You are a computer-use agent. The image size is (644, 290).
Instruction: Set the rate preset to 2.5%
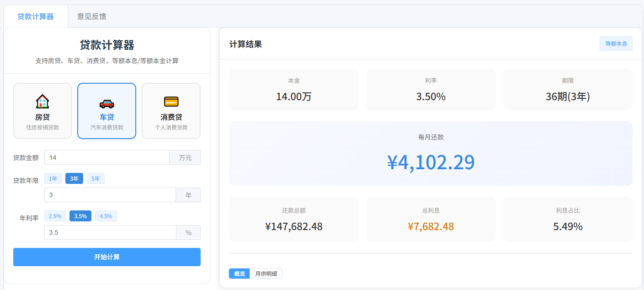point(55,216)
